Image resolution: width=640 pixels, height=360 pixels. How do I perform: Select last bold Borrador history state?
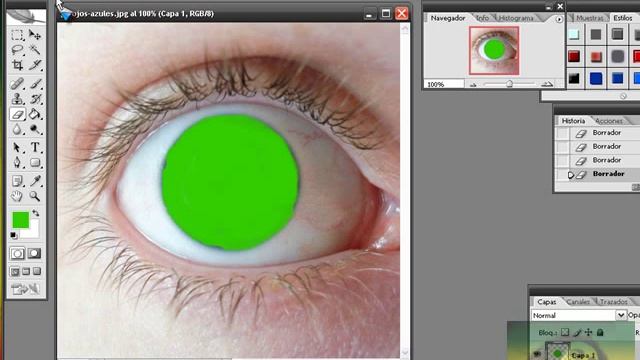[609, 174]
